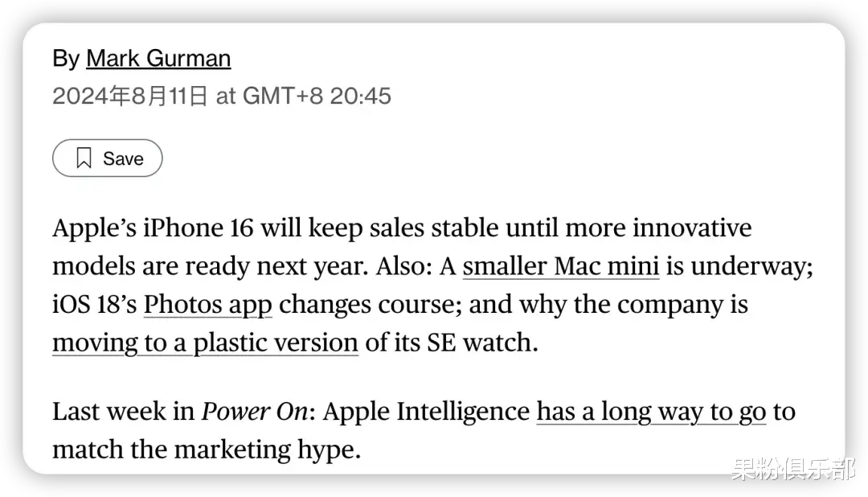Click 'iPhone 16' in the first paragraph
The width and height of the screenshot is (868, 497).
point(199,228)
